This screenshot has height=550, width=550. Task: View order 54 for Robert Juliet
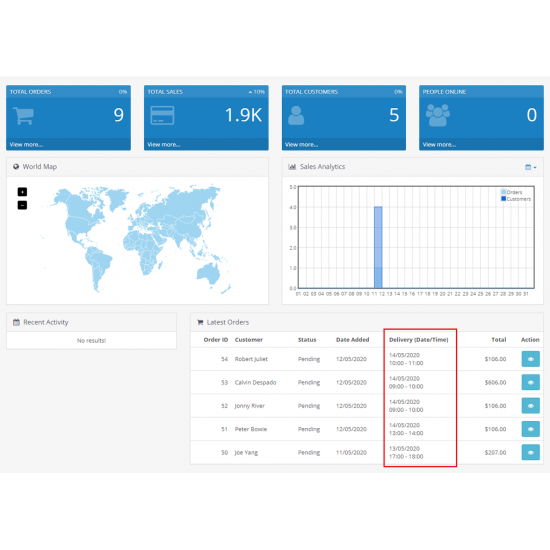(x=530, y=359)
